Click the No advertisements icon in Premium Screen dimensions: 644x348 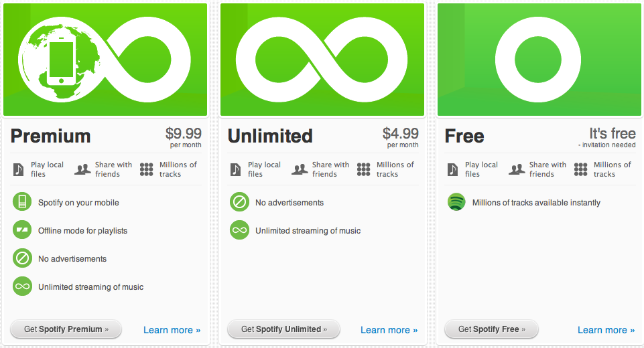[23, 258]
